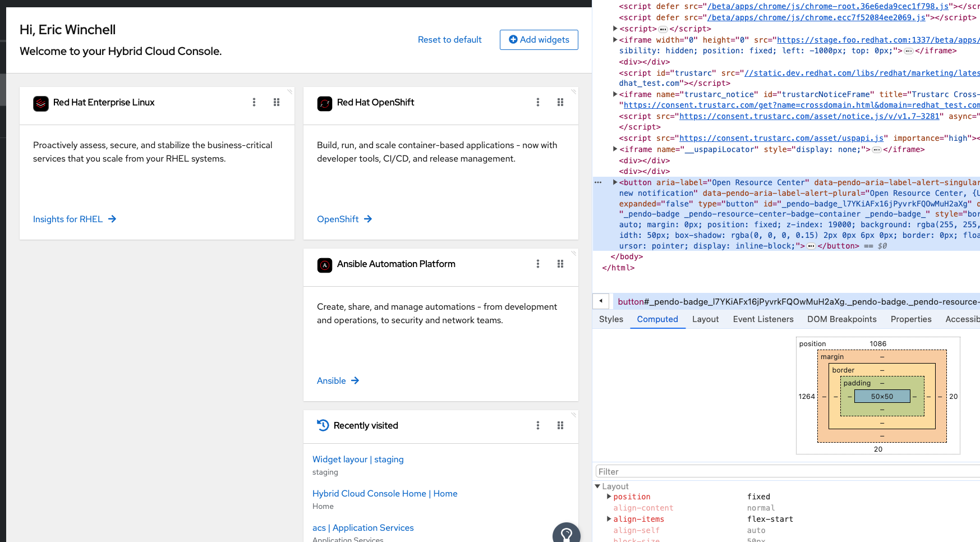This screenshot has height=542, width=980.
Task: Expand the iframe node with width="0"
Action: tap(615, 40)
